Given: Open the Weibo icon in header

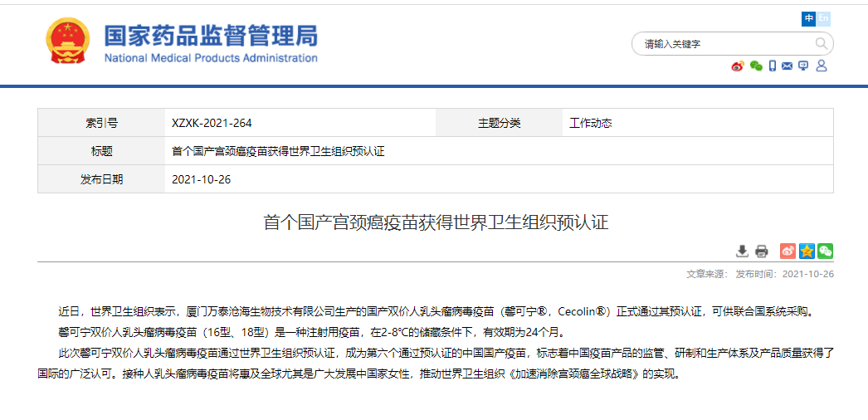Looking at the screenshot, I should coord(738,66).
